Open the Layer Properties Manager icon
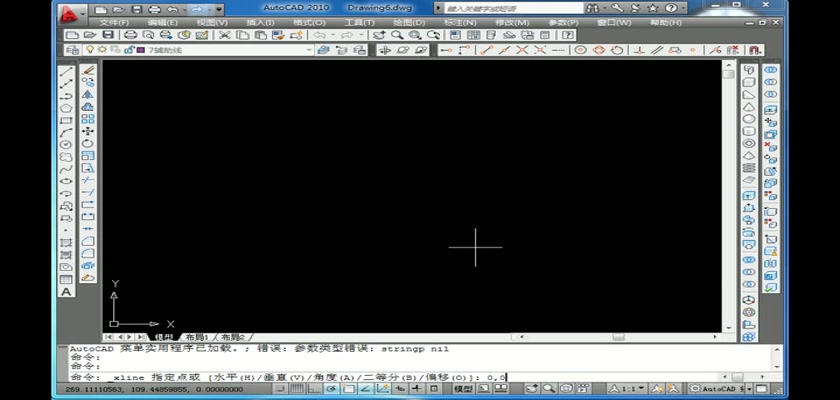This screenshot has height=400, width=840. click(x=72, y=50)
